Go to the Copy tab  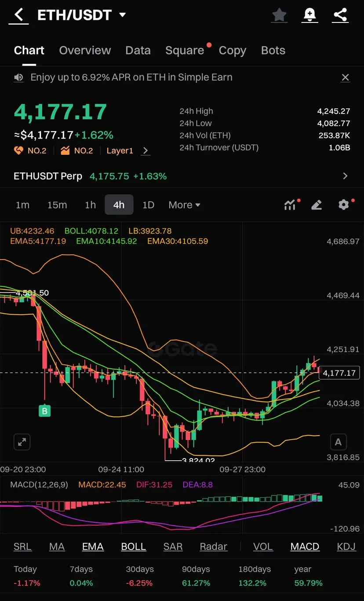(233, 51)
